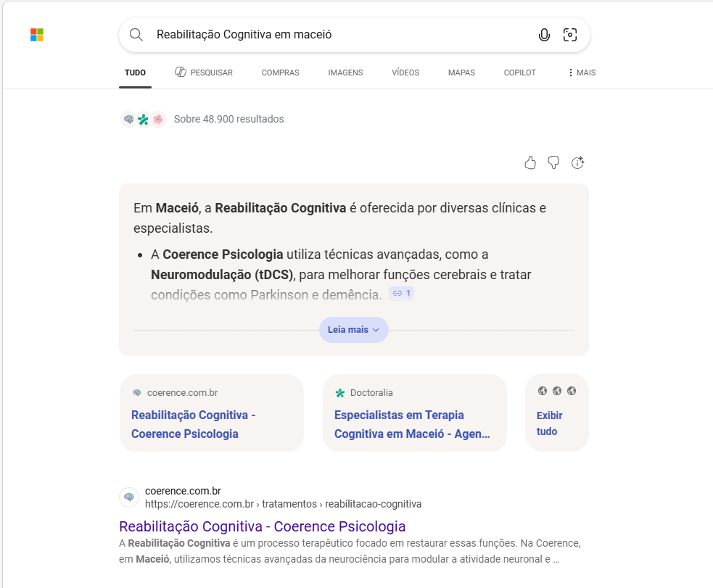Click Pesquisar tab icon
The width and height of the screenshot is (713, 588).
click(x=181, y=72)
